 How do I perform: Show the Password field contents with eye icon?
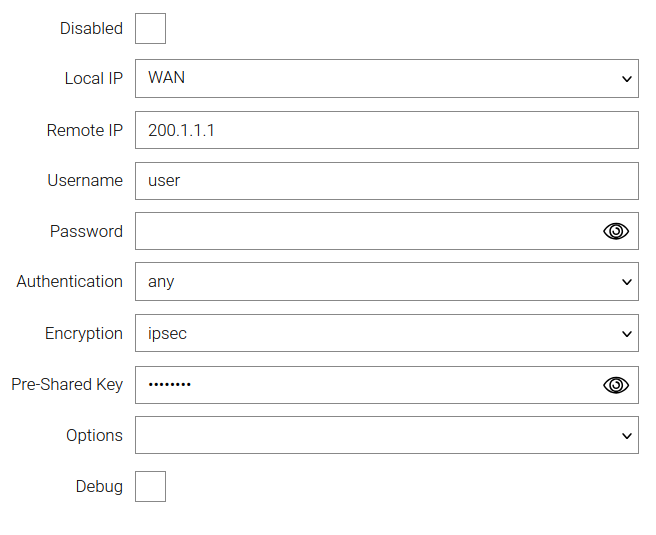click(x=616, y=231)
